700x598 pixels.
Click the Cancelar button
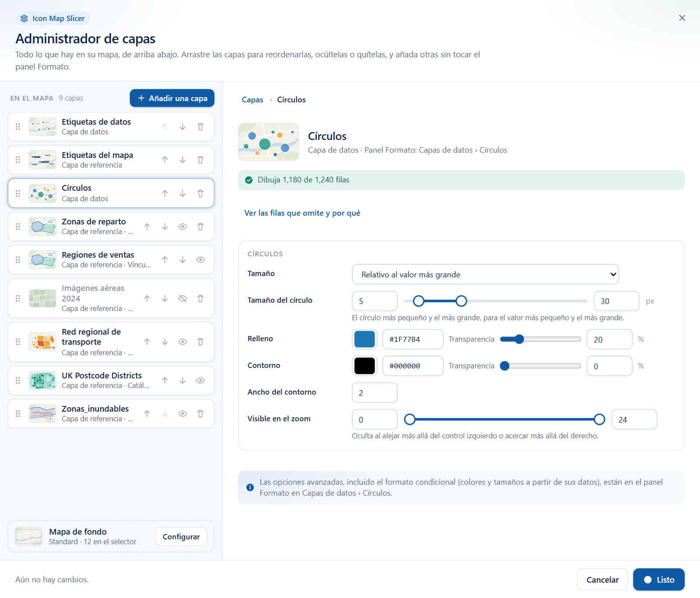pyautogui.click(x=602, y=580)
